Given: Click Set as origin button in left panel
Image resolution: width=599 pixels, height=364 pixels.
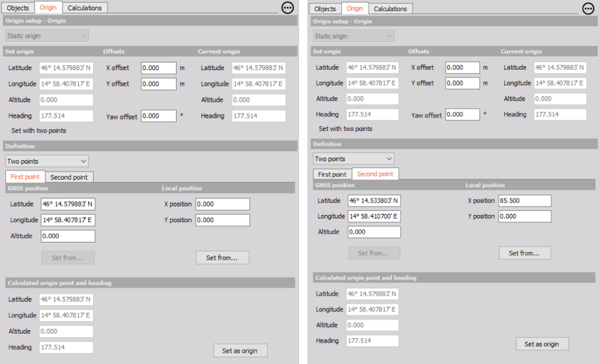Looking at the screenshot, I should [240, 351].
